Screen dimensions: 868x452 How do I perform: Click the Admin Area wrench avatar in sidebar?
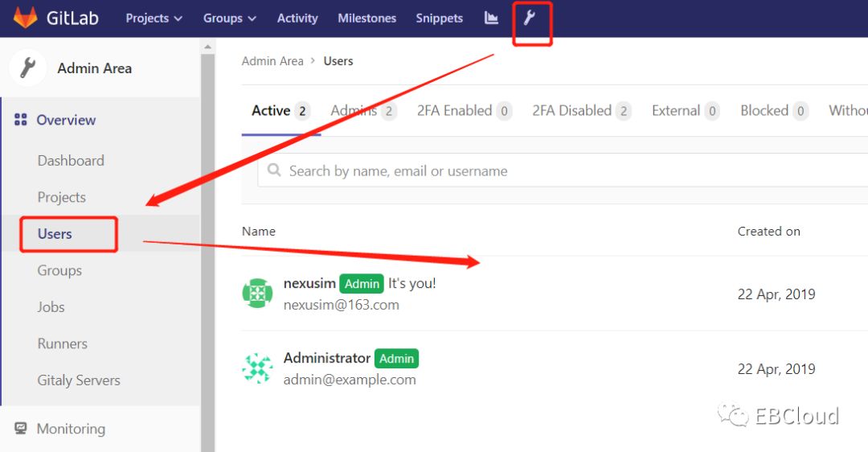tap(28, 68)
